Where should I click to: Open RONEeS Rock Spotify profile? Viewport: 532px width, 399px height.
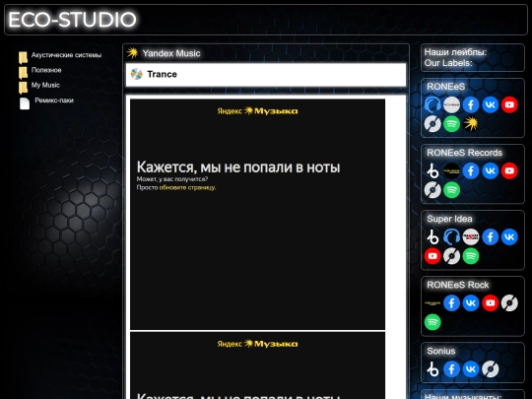click(x=432, y=322)
